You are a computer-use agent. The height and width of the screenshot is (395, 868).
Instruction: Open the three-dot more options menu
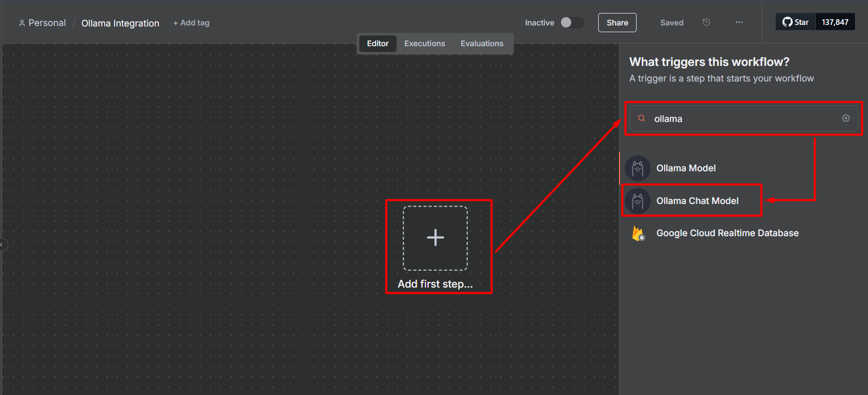[x=739, y=22]
